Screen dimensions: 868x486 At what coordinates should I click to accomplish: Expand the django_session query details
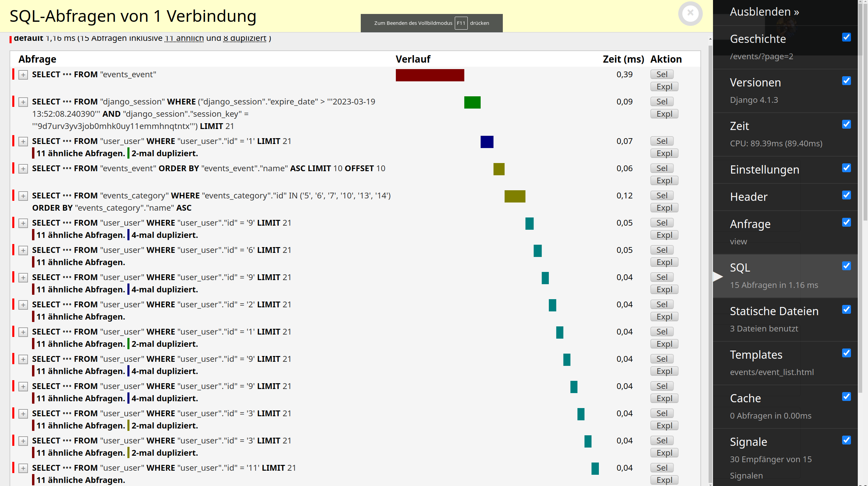[23, 102]
